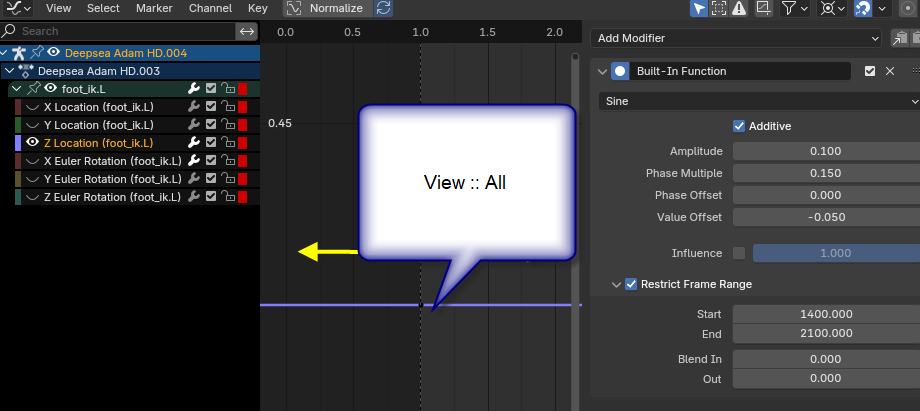Toggle the Normalize button
The height and width of the screenshot is (411, 920).
point(327,8)
